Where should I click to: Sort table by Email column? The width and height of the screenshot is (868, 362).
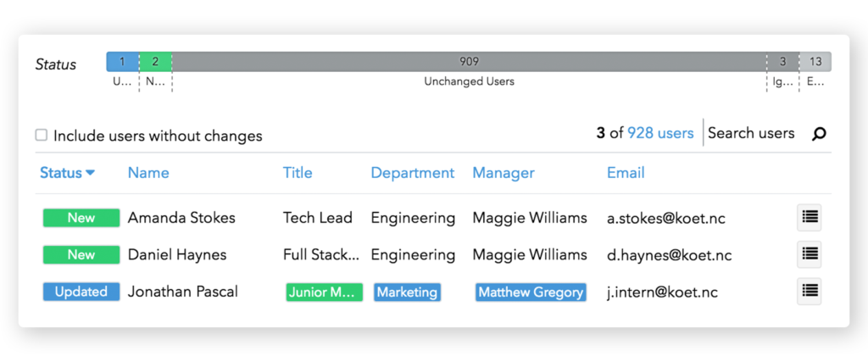click(626, 173)
